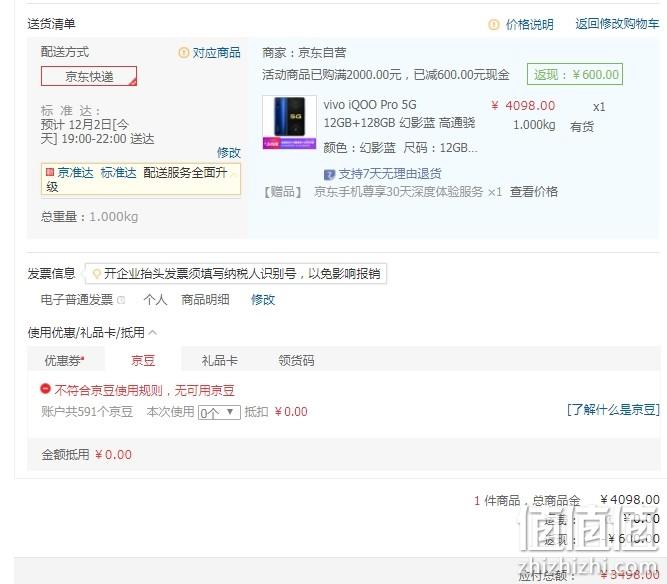Open [了解什么是京豆] link
The width and height of the screenshot is (667, 584).
[613, 410]
